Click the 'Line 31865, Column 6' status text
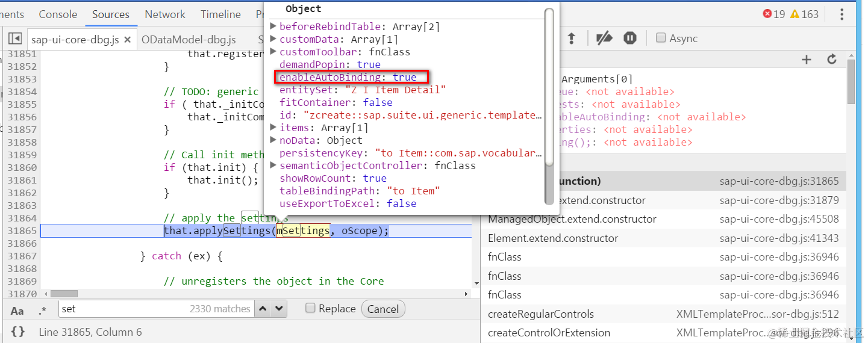Image resolution: width=868 pixels, height=343 pixels. pos(90,332)
